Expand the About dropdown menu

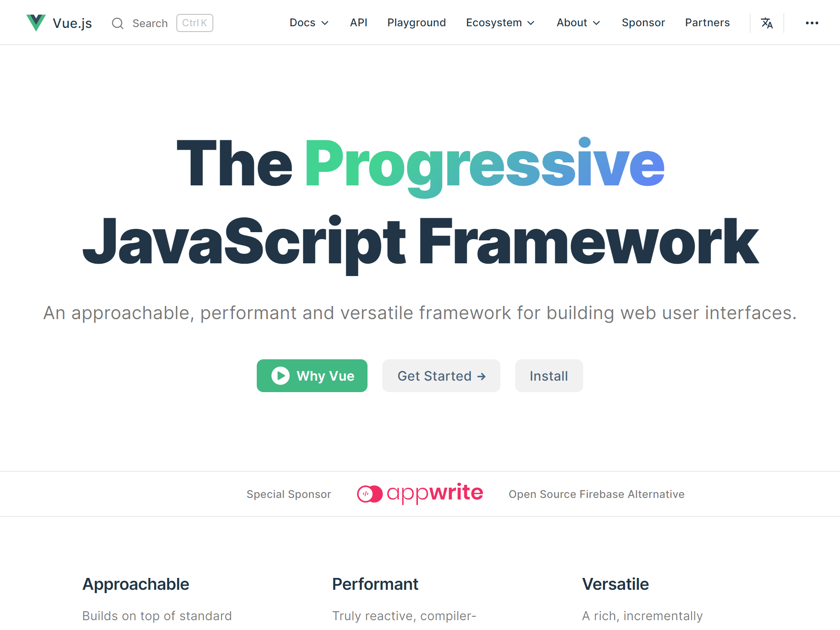pyautogui.click(x=577, y=23)
